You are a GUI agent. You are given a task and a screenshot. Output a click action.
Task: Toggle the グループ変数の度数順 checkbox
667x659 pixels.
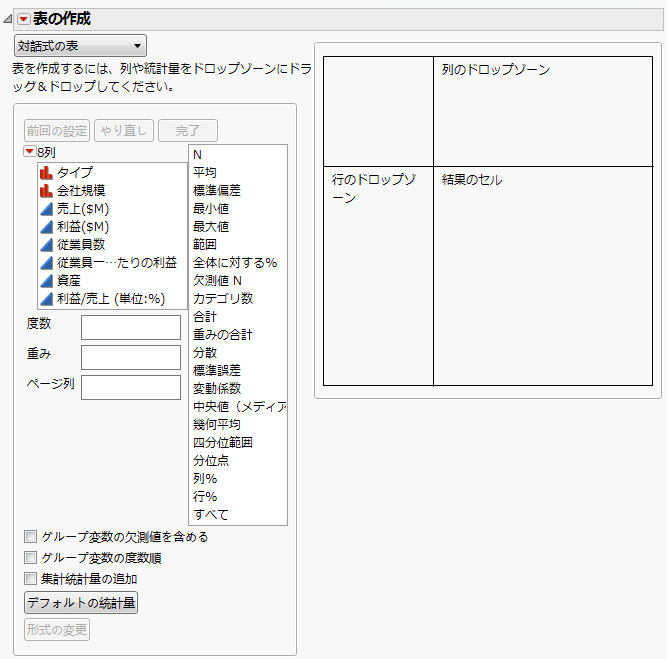click(30, 558)
